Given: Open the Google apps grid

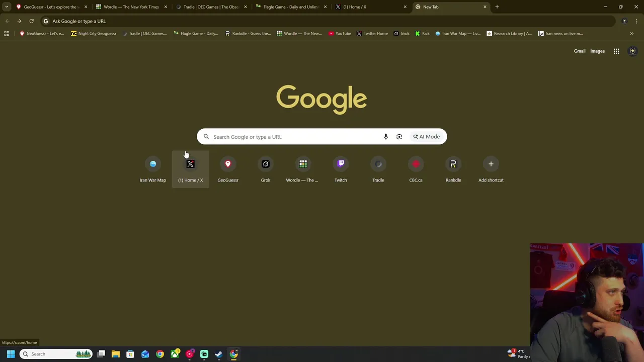Looking at the screenshot, I should [x=616, y=51].
